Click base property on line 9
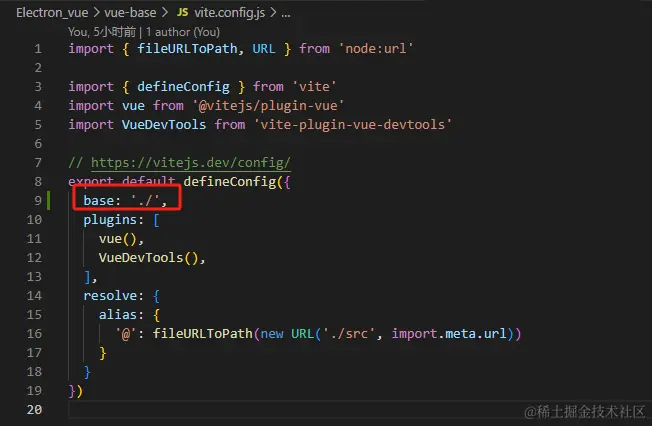The height and width of the screenshot is (426, 652). (98, 201)
